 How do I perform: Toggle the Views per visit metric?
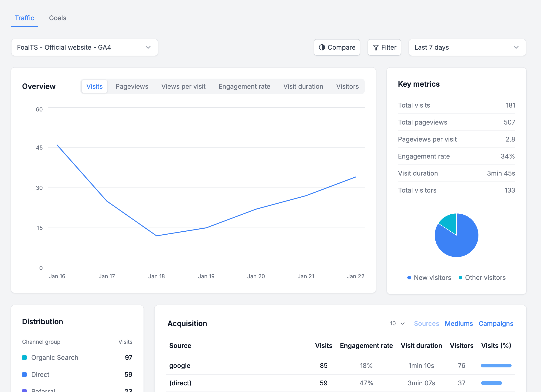click(184, 86)
